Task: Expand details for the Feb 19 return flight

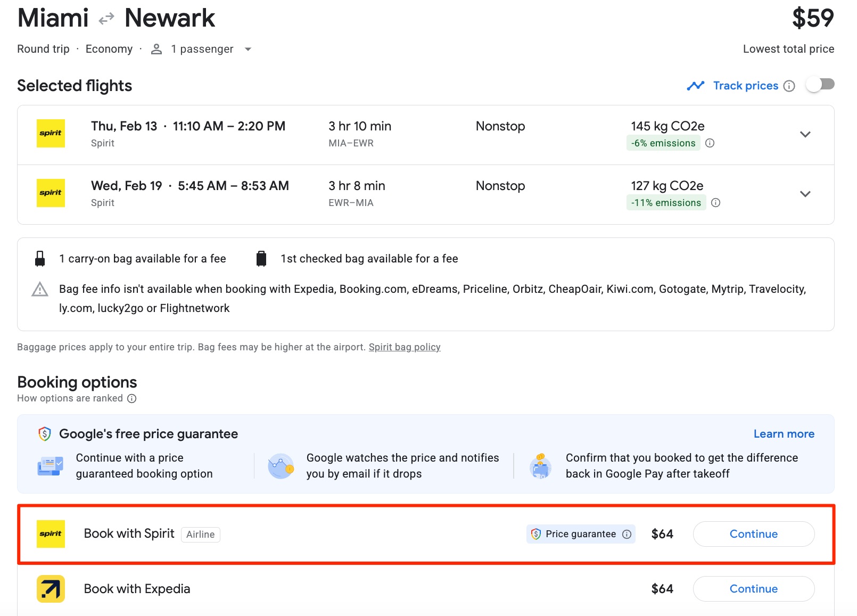Action: 805,194
